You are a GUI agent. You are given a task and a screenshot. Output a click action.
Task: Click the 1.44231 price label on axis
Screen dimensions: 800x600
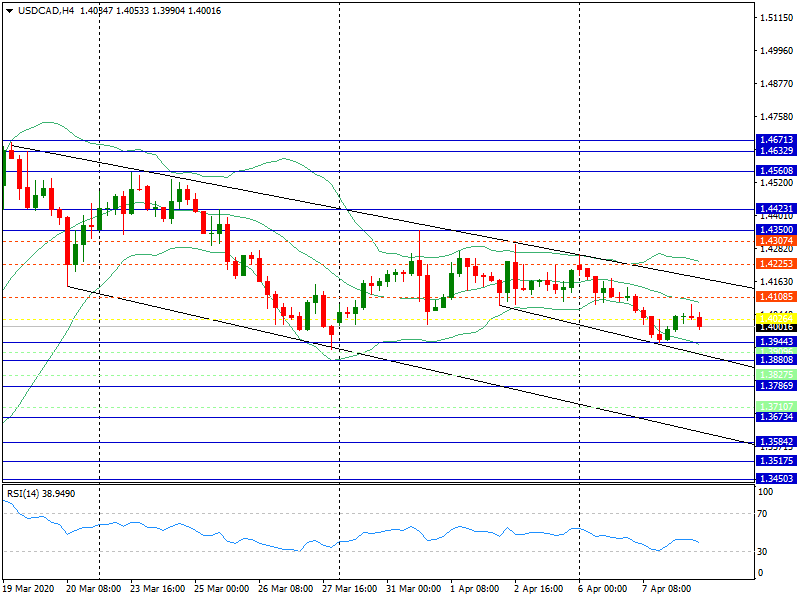click(x=776, y=209)
